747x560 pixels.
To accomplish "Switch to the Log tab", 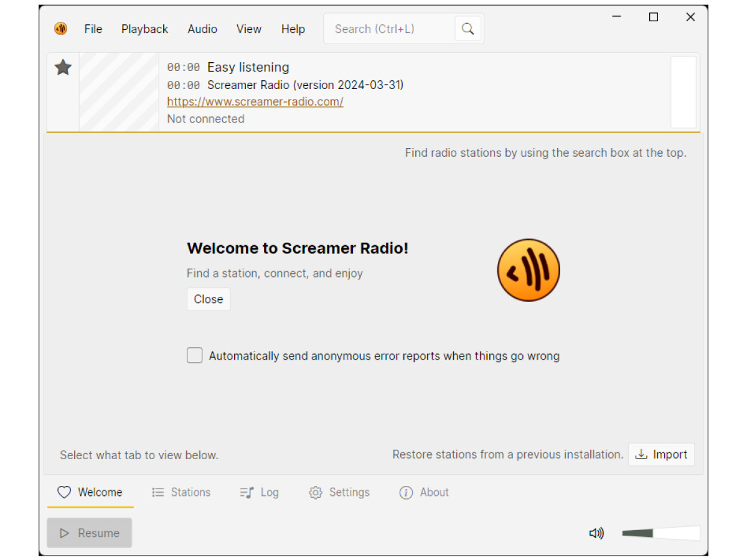I will (x=260, y=492).
